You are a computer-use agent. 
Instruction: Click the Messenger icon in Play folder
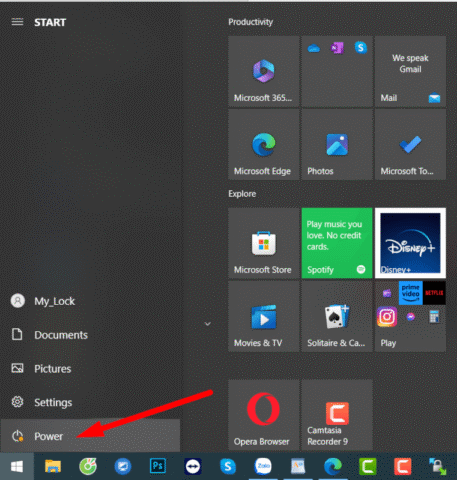(411, 316)
